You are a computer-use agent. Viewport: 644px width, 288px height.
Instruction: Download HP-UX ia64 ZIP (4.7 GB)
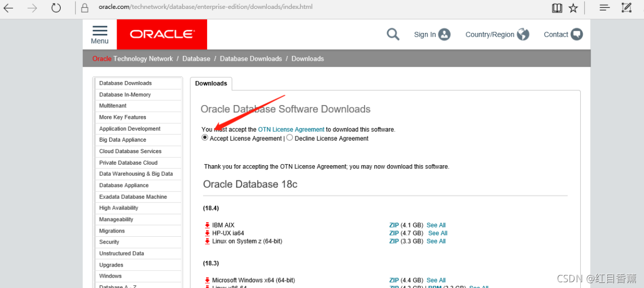(x=394, y=233)
